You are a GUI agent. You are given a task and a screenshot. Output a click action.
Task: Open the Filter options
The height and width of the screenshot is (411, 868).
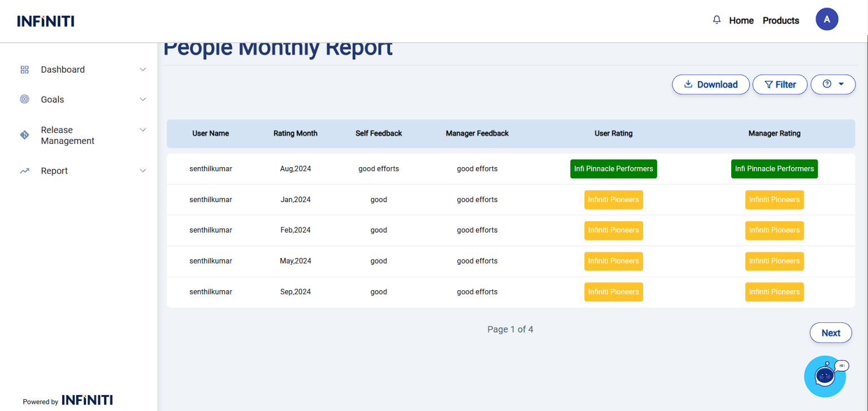tap(780, 84)
